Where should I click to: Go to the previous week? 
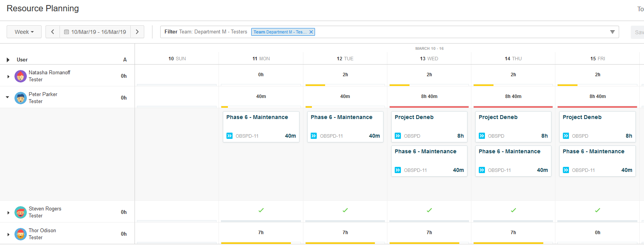pyautogui.click(x=52, y=32)
